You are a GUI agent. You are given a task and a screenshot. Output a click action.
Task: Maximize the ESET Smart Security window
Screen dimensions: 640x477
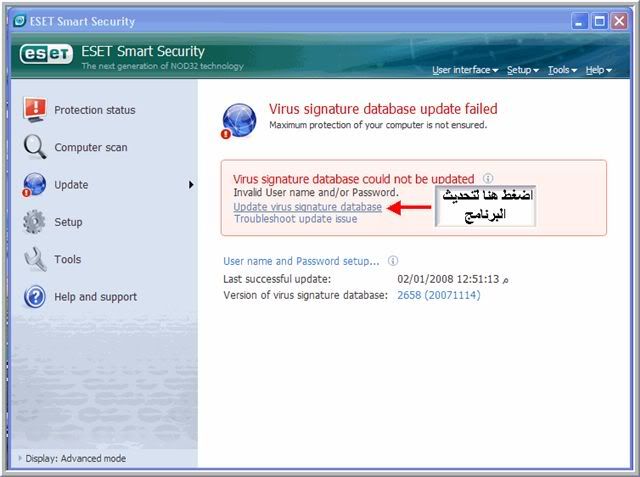[599, 21]
